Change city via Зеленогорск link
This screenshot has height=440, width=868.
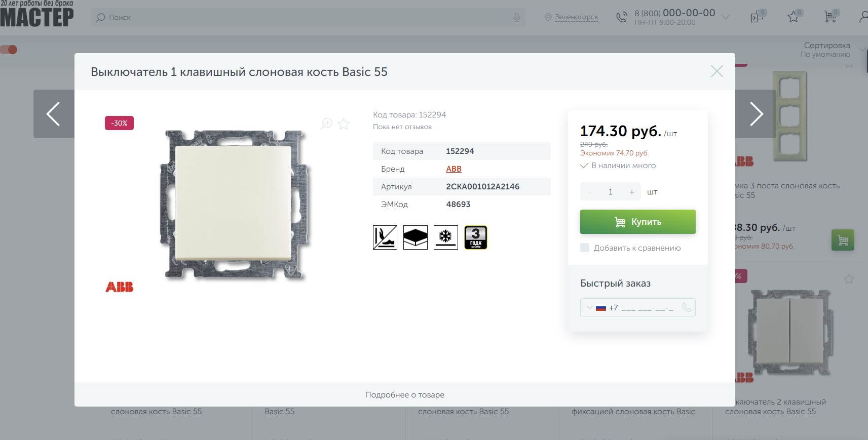[x=577, y=17]
